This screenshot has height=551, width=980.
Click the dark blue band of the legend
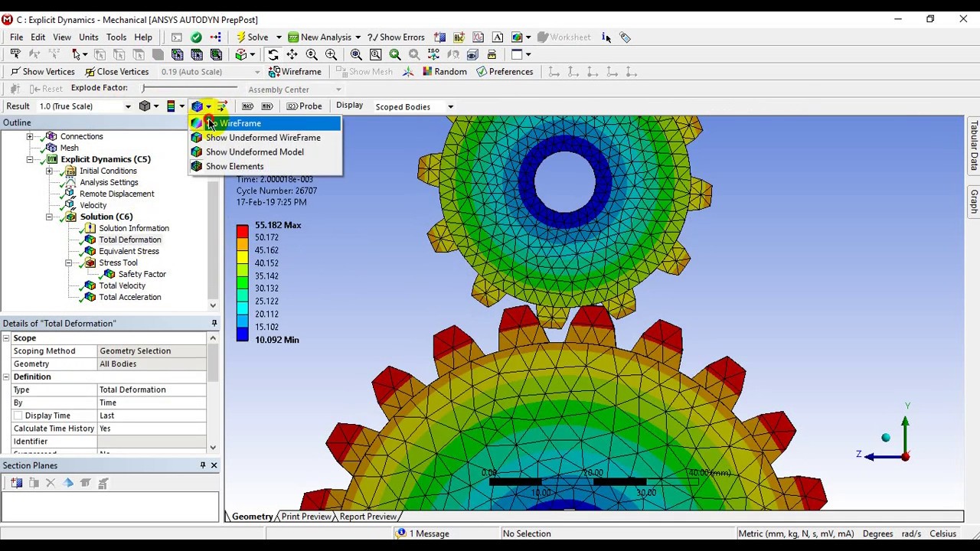pos(242,333)
